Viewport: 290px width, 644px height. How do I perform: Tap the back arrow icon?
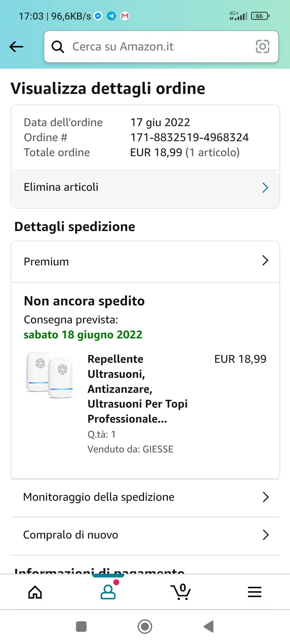[16, 47]
